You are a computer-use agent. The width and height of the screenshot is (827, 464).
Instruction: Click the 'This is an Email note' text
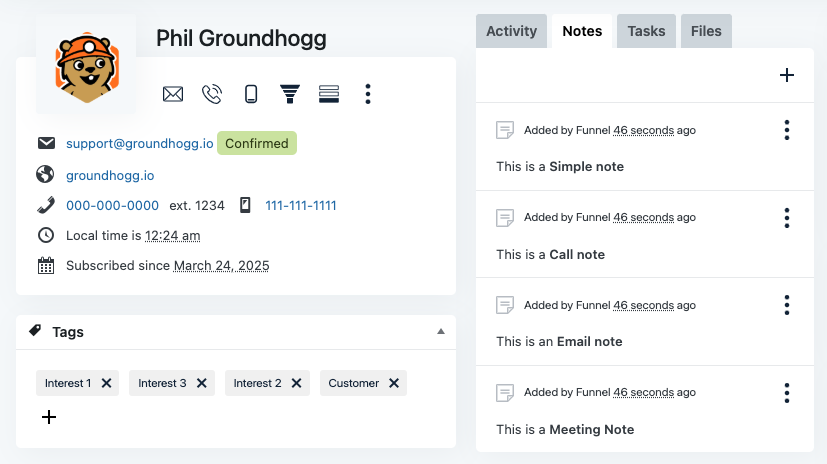[559, 342]
